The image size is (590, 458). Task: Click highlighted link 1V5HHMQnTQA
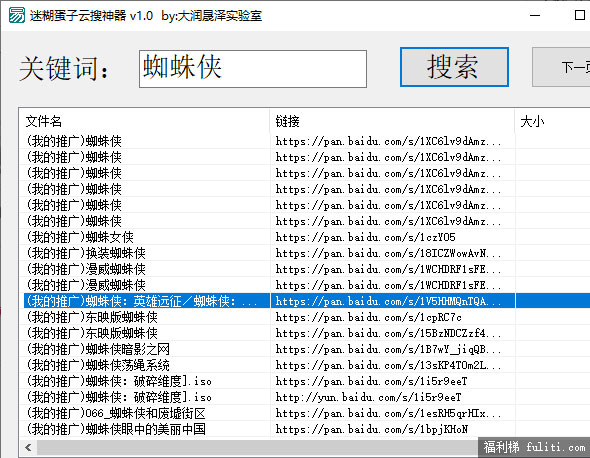[388, 301]
